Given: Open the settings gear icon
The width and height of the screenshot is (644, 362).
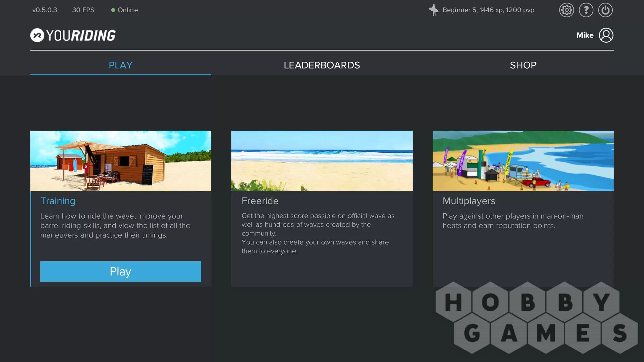Looking at the screenshot, I should click(x=567, y=10).
